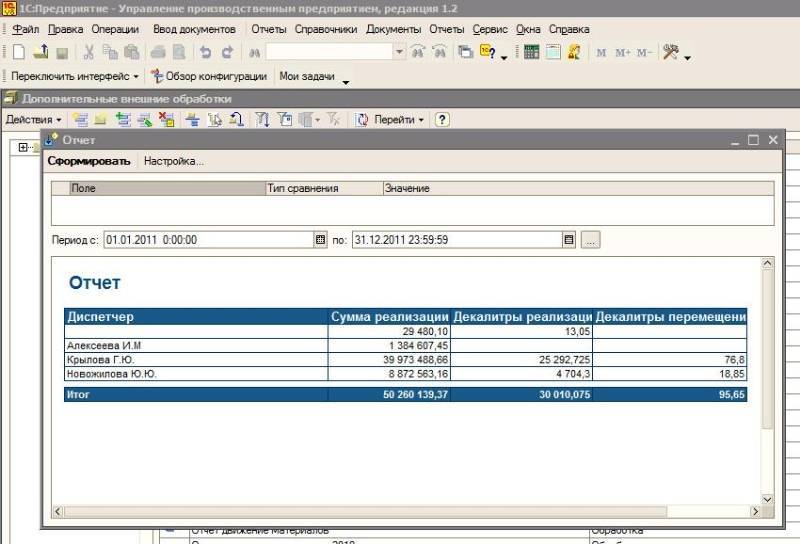Open the Справочники menu
This screenshot has height=544, width=800.
(326, 30)
